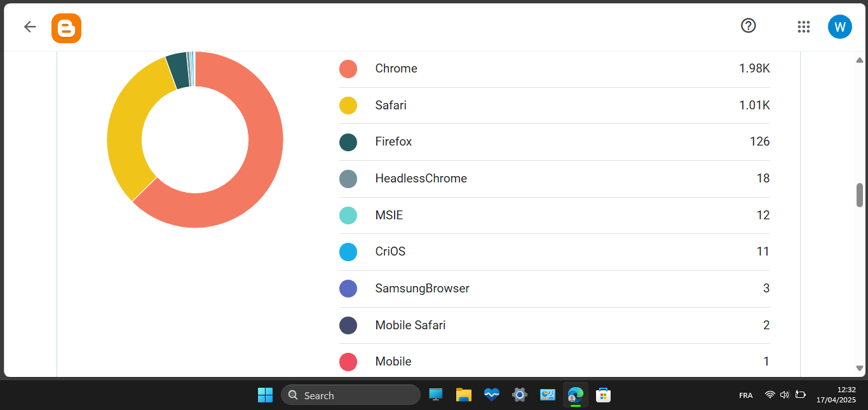868x410 pixels.
Task: Click the Safari yellow legend dot
Action: [x=348, y=106]
